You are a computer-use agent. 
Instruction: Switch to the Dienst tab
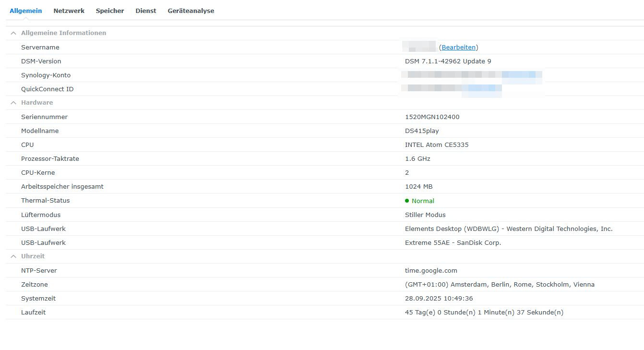pos(145,11)
